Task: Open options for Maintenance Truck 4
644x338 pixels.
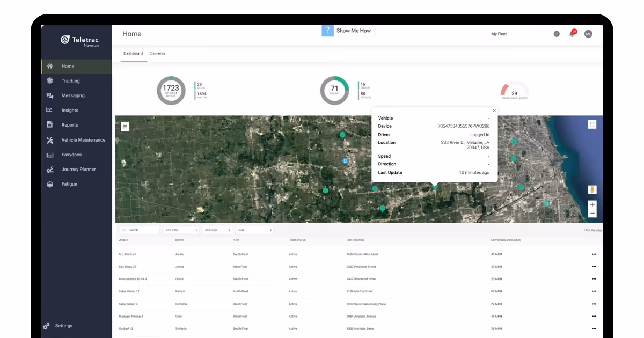Action: click(x=594, y=279)
